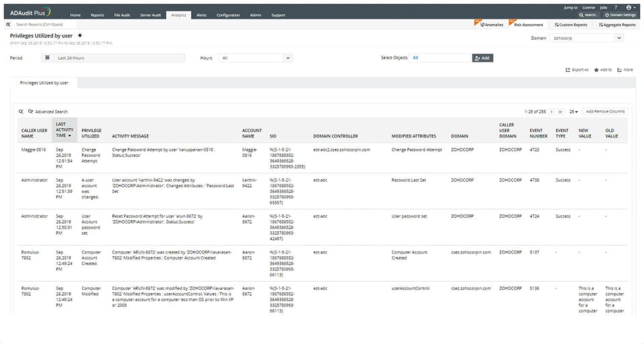Click the calendar icon beside Period
Image resolution: width=644 pixels, height=344 pixels.
point(48,58)
